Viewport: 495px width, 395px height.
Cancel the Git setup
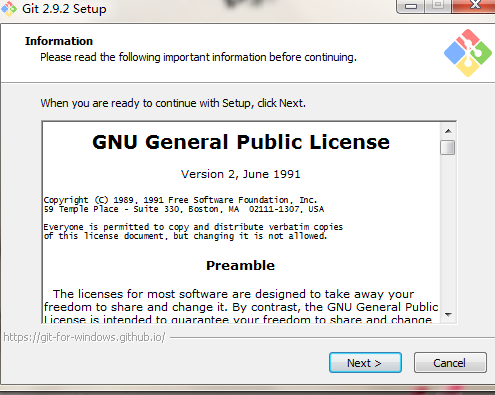[450, 362]
